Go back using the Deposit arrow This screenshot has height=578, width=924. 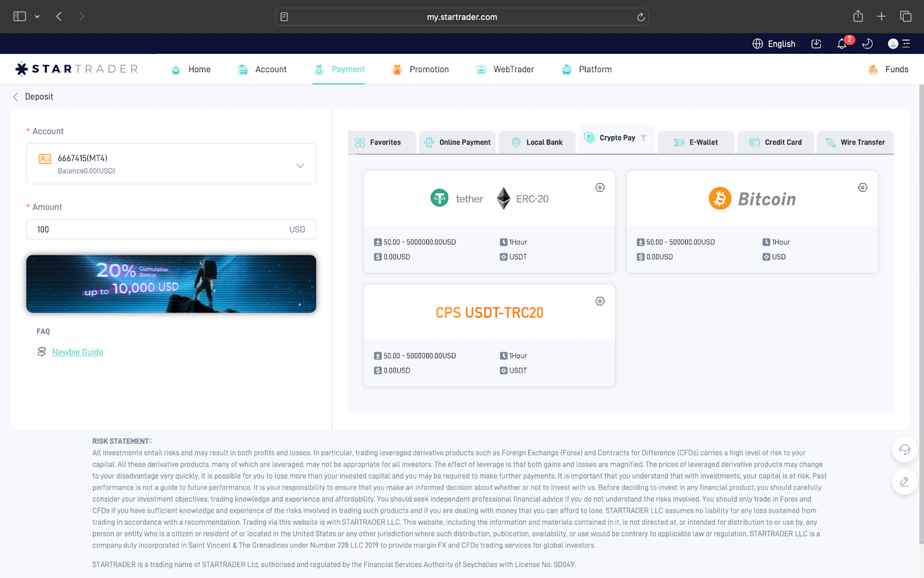point(16,97)
